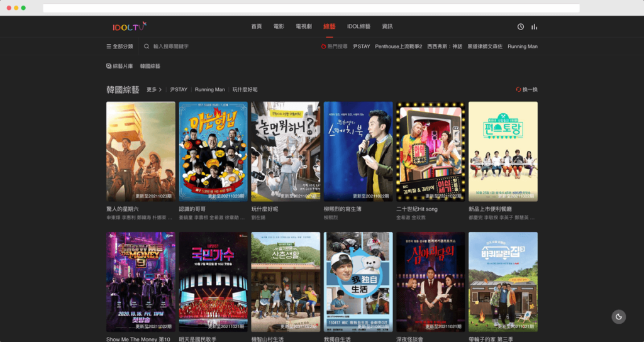Click 換一換 refresh button

click(527, 89)
